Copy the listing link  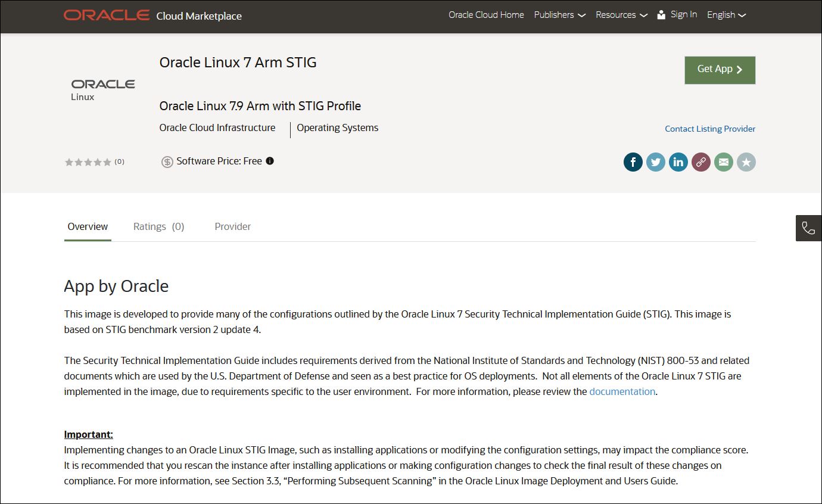[700, 161]
